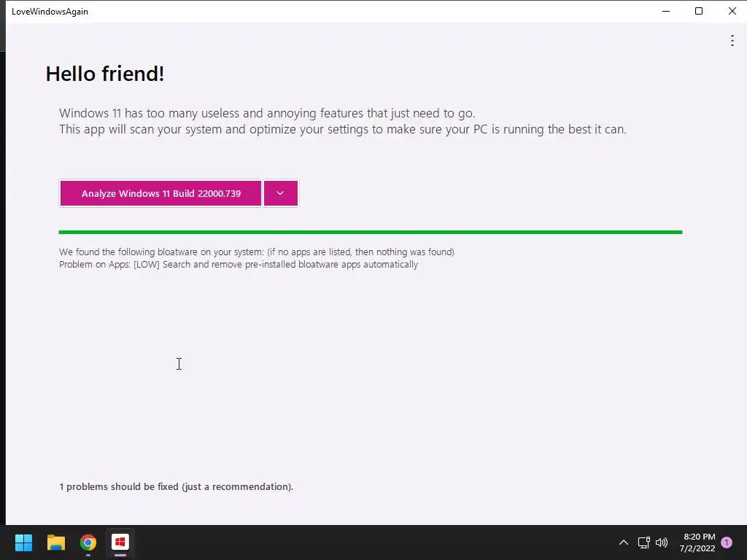Open the volume speaker tray icon

point(661,542)
